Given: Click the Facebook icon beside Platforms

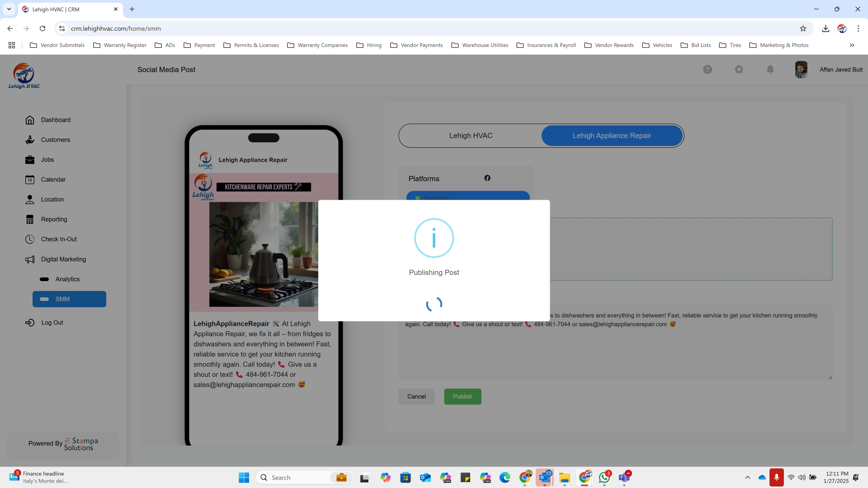Looking at the screenshot, I should click(487, 178).
